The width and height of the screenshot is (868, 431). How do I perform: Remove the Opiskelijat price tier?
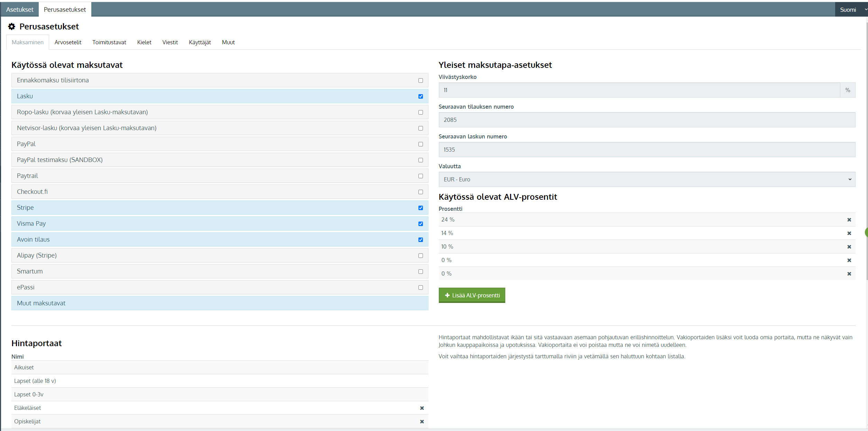pyautogui.click(x=422, y=422)
